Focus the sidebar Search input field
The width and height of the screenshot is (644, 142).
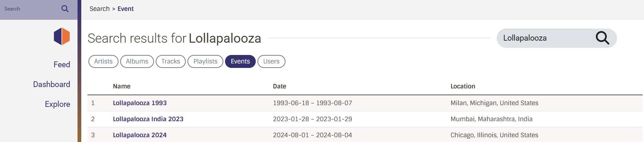[29, 9]
